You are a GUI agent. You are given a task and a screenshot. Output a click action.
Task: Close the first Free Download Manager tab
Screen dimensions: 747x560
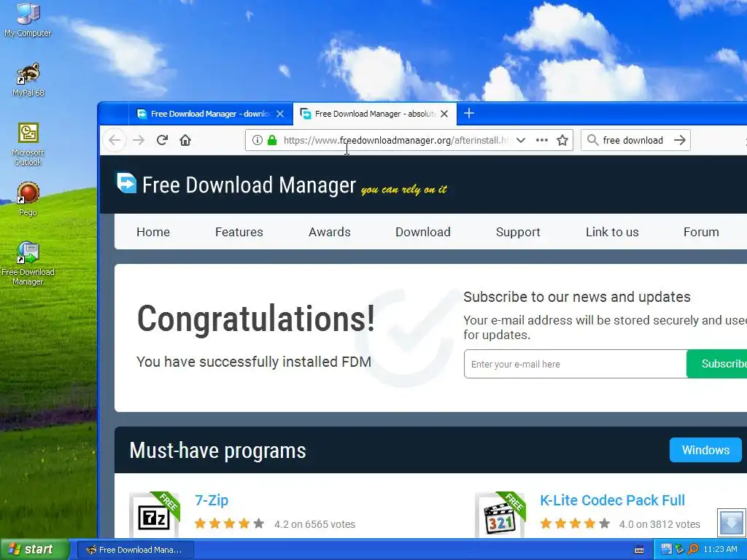(280, 114)
